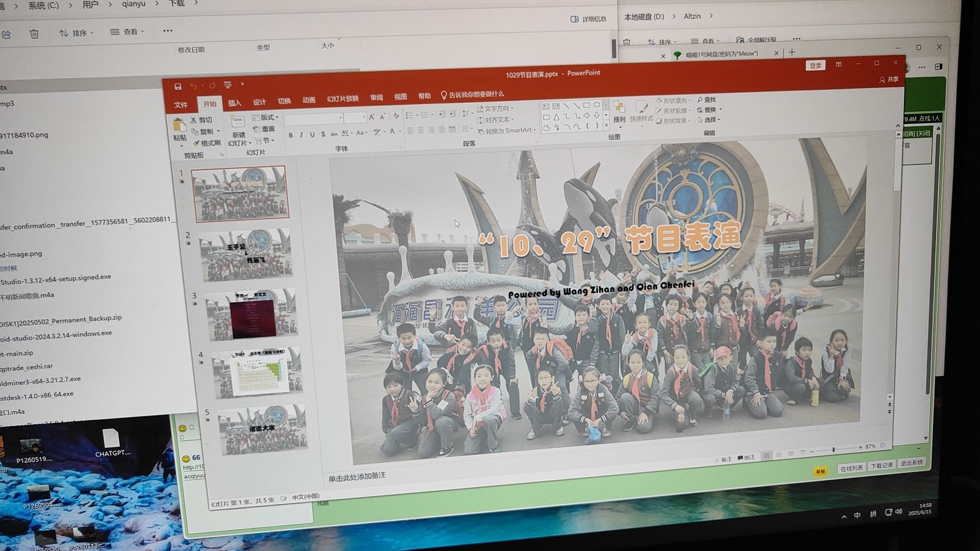
Task: Click the Save icon in quick access toolbar
Action: pyautogui.click(x=178, y=86)
